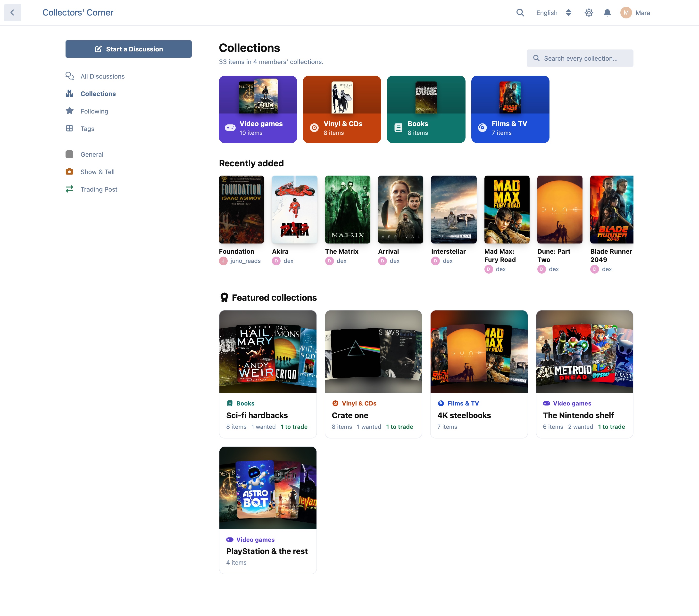Click the General tag square icon

(x=69, y=154)
